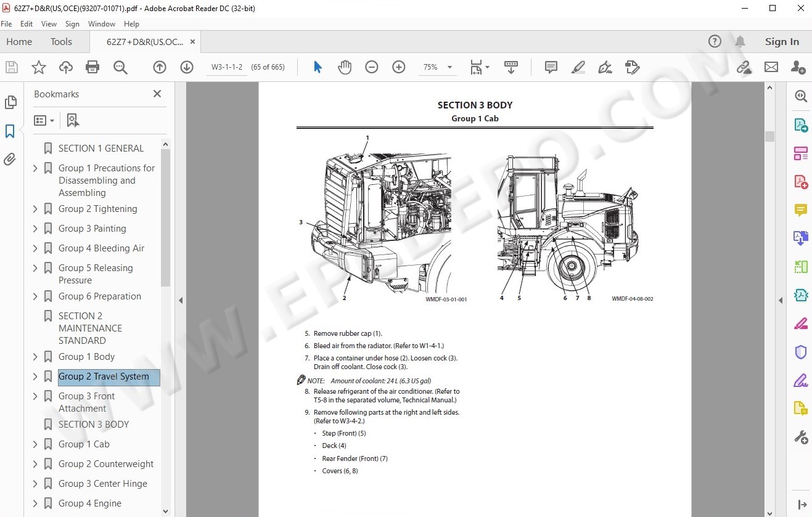Expand Group 1 Precautions for Disassembling bookmark
812x517 pixels.
coord(35,168)
